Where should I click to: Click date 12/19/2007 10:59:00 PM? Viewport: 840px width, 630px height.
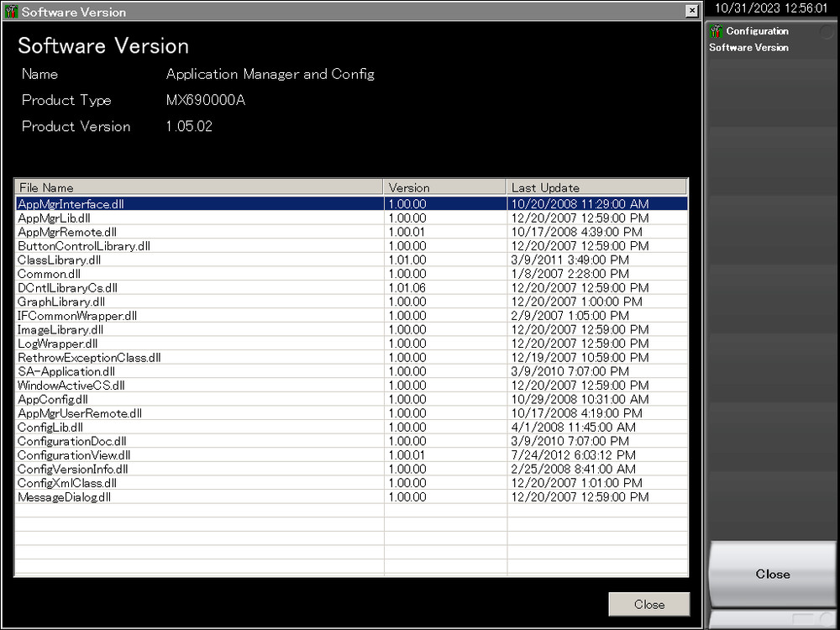pyautogui.click(x=580, y=357)
